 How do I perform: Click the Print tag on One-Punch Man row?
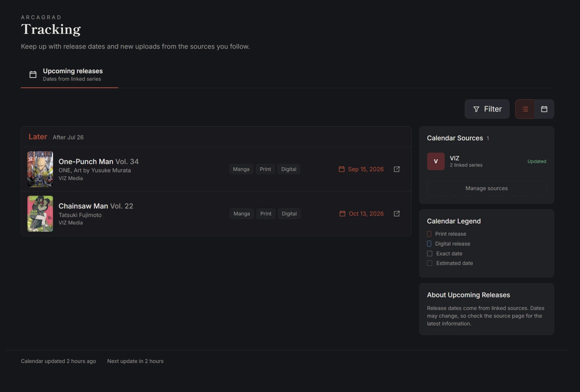265,169
